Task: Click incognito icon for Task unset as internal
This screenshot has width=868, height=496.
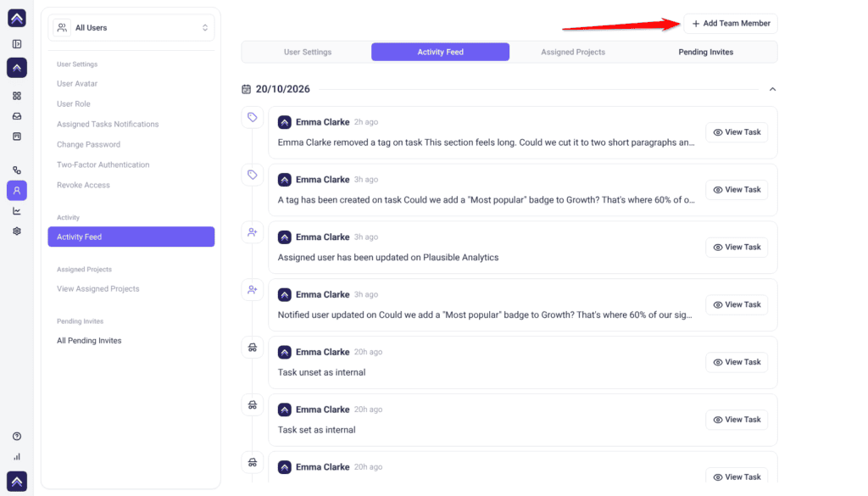Action: [x=252, y=348]
